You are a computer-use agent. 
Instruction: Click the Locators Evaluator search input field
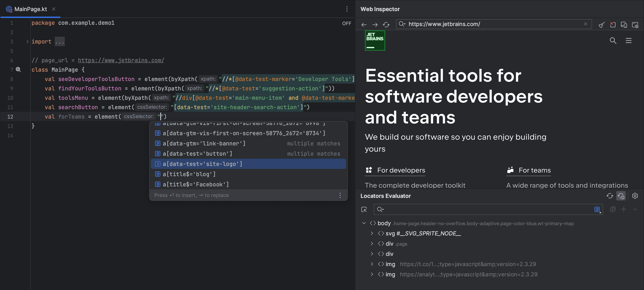click(488, 209)
